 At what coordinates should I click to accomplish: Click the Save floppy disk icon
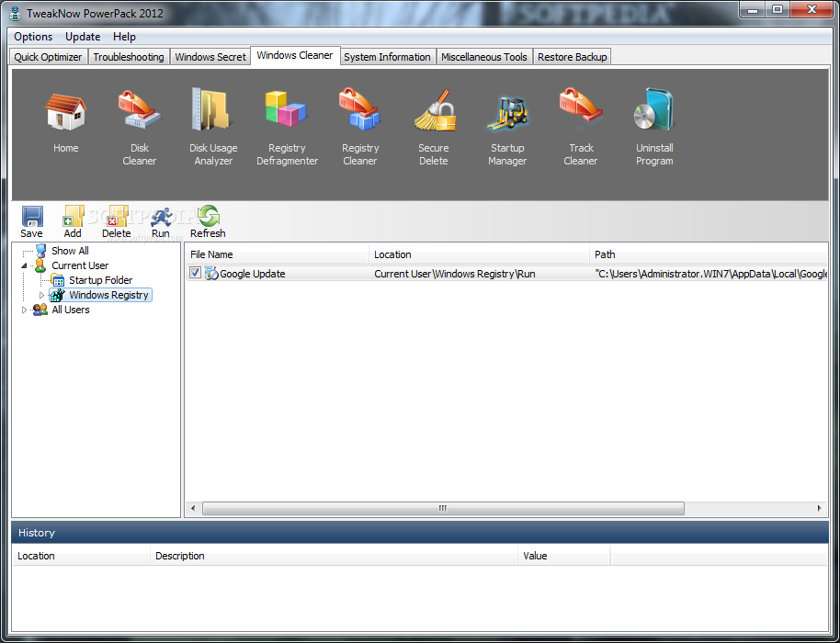point(32,216)
